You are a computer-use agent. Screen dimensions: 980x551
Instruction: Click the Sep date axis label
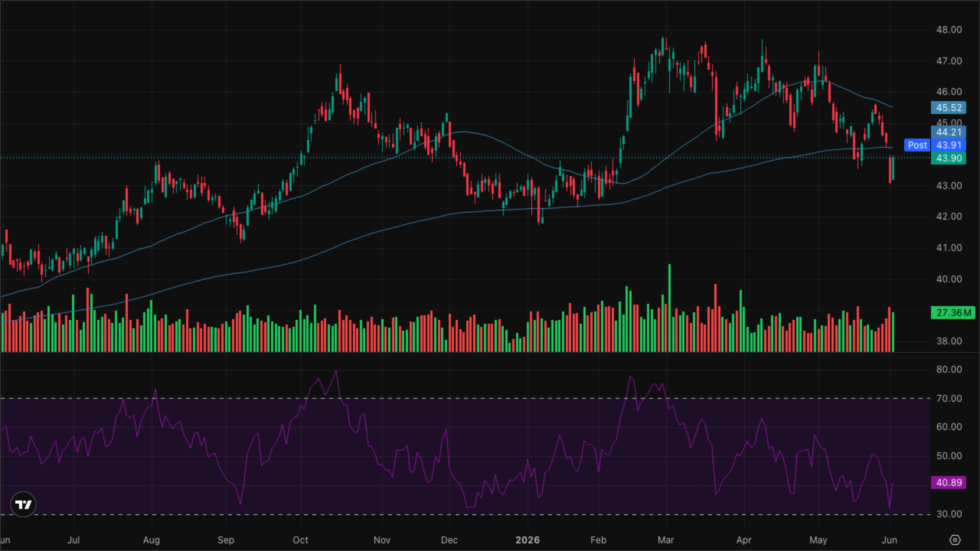click(x=225, y=540)
